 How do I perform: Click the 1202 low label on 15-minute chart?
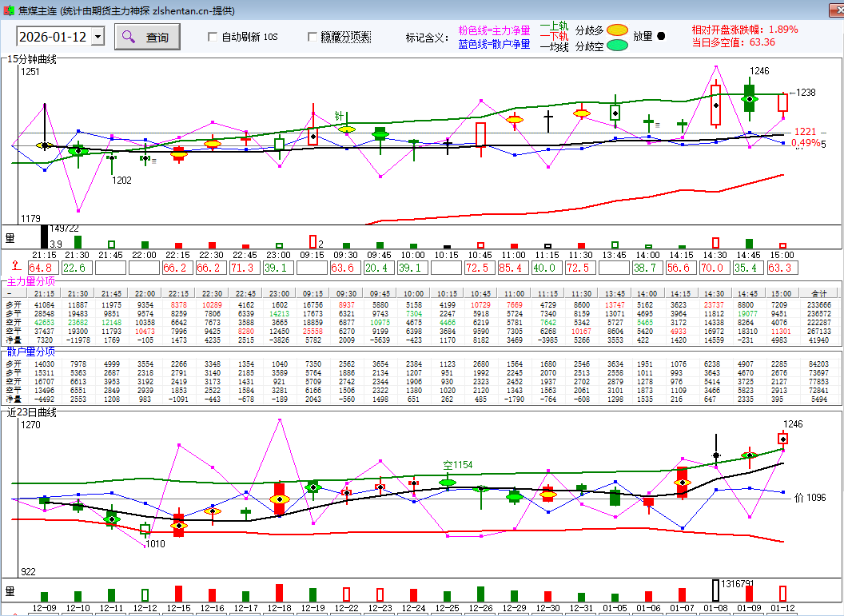pyautogui.click(x=121, y=181)
